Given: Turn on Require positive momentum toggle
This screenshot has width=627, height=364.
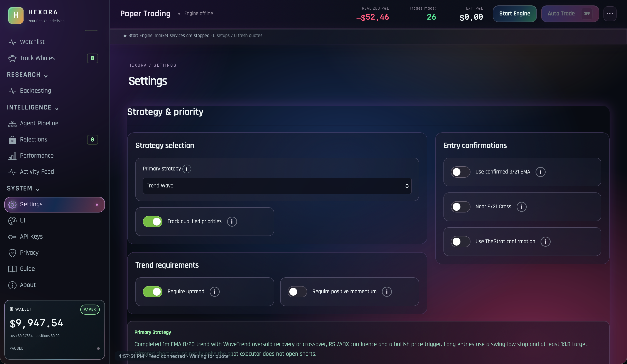Looking at the screenshot, I should pyautogui.click(x=297, y=292).
